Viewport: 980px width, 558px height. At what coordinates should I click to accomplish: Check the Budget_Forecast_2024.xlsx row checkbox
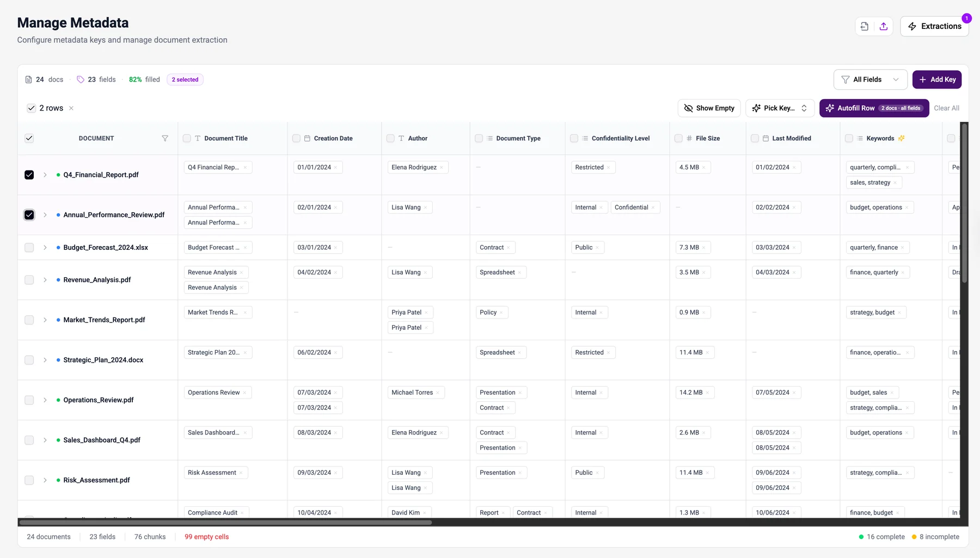pyautogui.click(x=29, y=248)
